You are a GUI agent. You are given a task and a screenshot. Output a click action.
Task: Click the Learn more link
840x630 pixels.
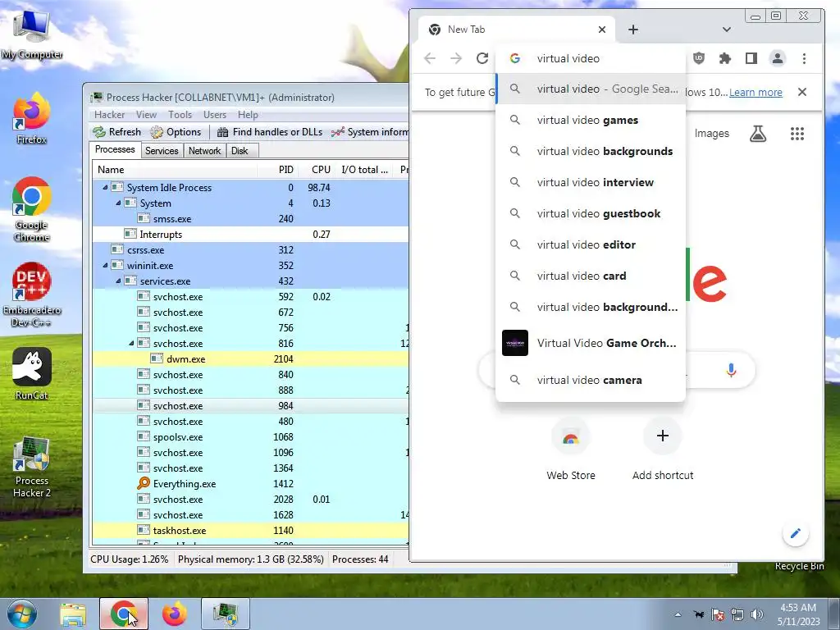tap(756, 92)
